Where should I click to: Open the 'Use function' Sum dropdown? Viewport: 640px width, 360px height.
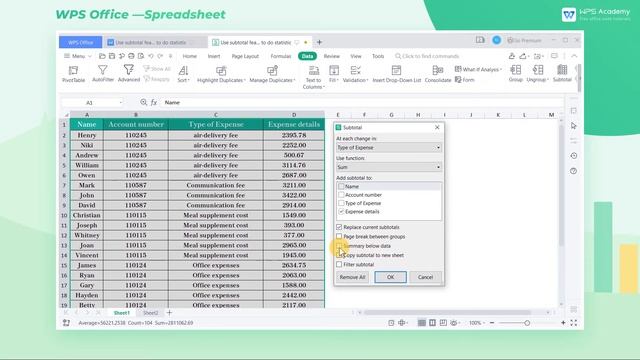tap(389, 167)
